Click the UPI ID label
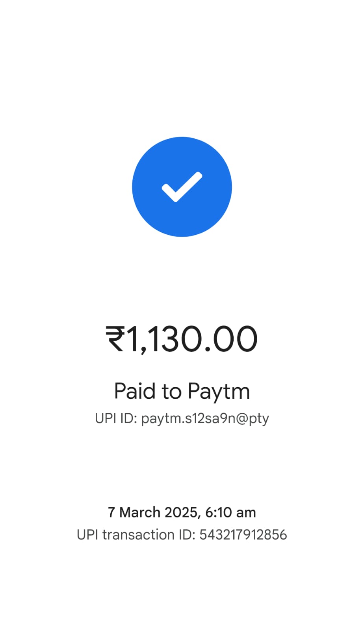 [116, 418]
